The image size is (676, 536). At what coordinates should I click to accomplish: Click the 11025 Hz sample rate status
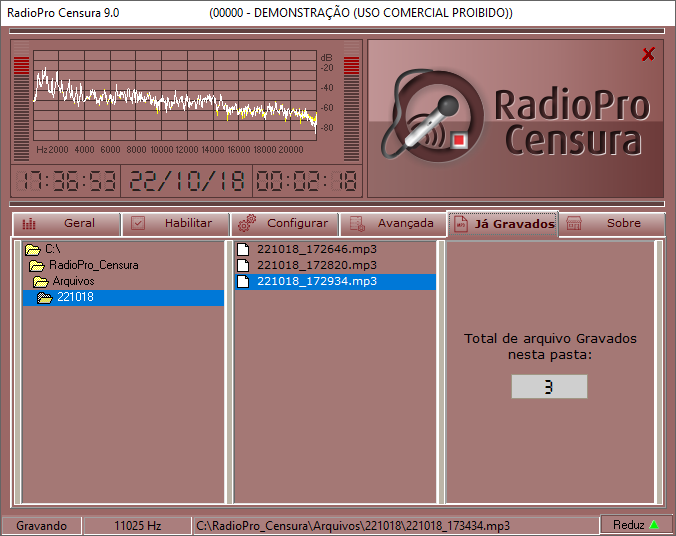pyautogui.click(x=138, y=526)
